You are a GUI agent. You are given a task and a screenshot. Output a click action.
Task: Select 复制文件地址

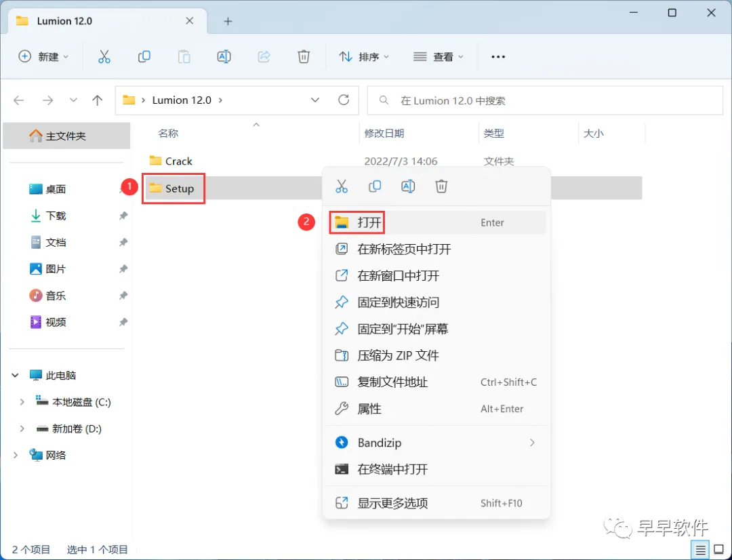pos(437,382)
